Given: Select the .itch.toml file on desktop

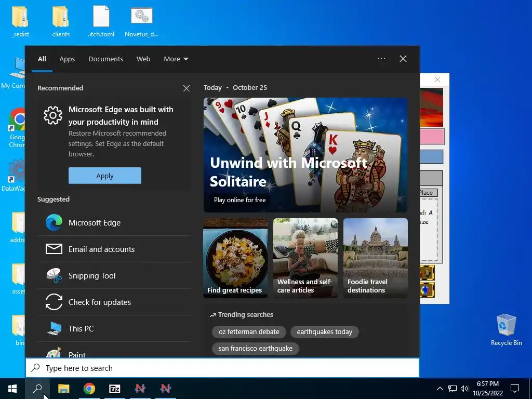Looking at the screenshot, I should pyautogui.click(x=101, y=21).
